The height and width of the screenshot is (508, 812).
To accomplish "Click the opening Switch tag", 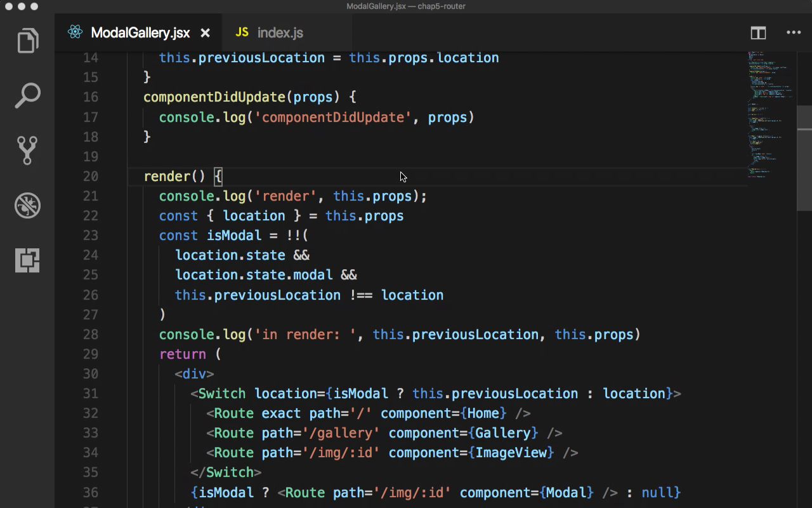I will coord(218,394).
